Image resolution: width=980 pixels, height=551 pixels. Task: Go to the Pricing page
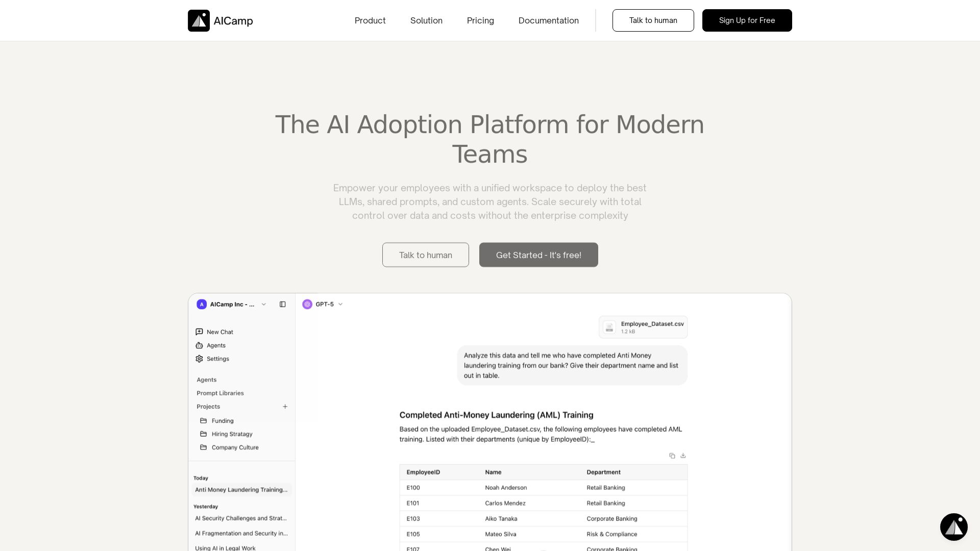pos(480,20)
